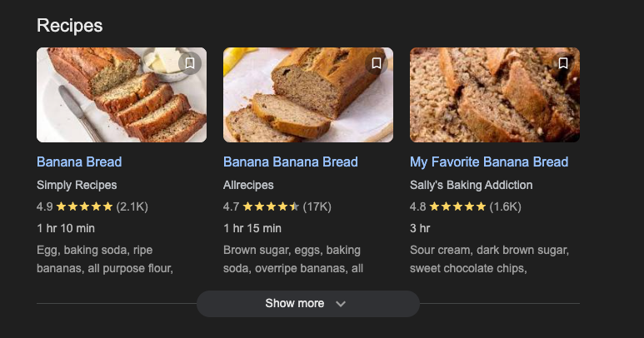Go to "My Favorite Banana Bread" link

coord(489,162)
